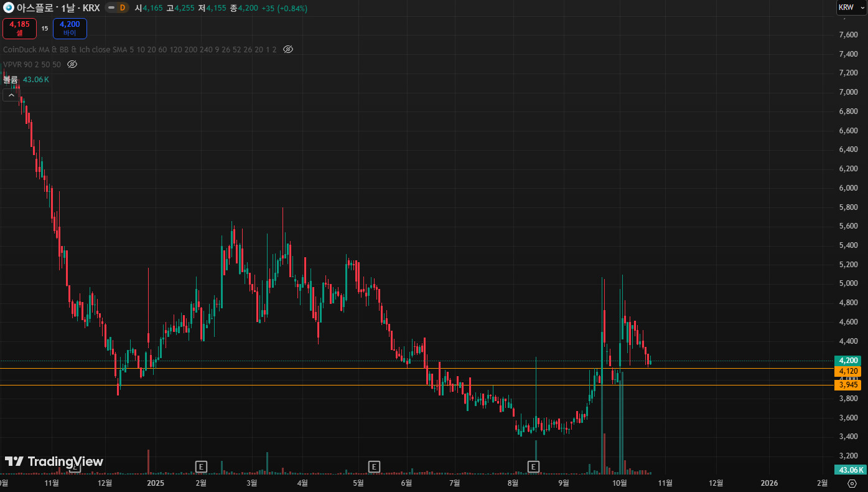Toggle visibility of the CoinDuck MA & BB indicator
This screenshot has height=492, width=868.
click(287, 49)
